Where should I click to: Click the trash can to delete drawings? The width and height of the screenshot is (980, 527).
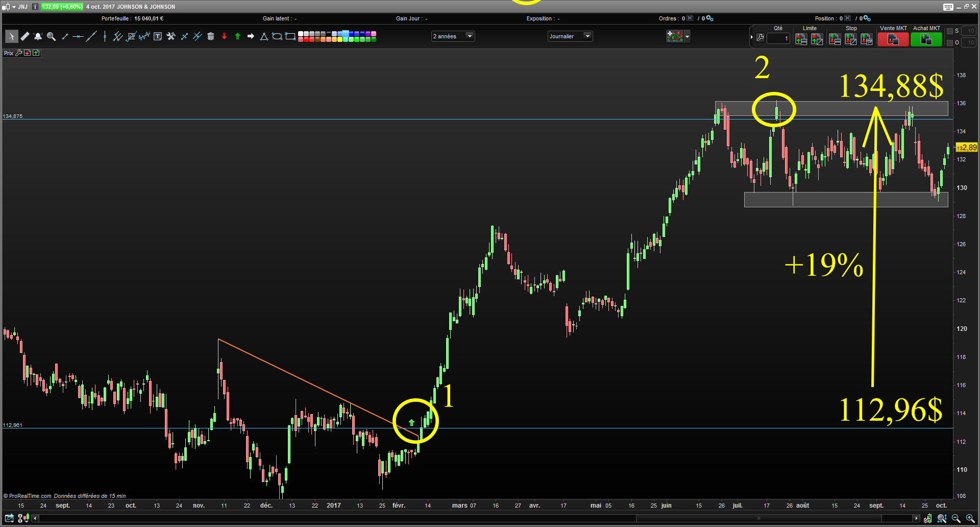coord(211,36)
